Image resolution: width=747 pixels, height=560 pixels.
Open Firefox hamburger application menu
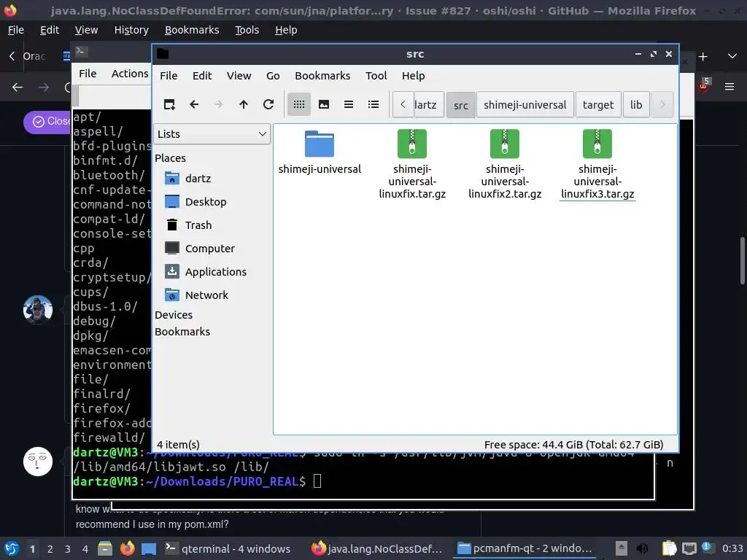[729, 87]
